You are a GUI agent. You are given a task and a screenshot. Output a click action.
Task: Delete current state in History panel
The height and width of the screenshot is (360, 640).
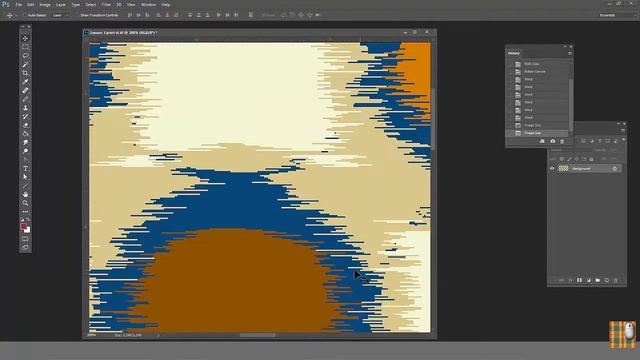click(562, 141)
